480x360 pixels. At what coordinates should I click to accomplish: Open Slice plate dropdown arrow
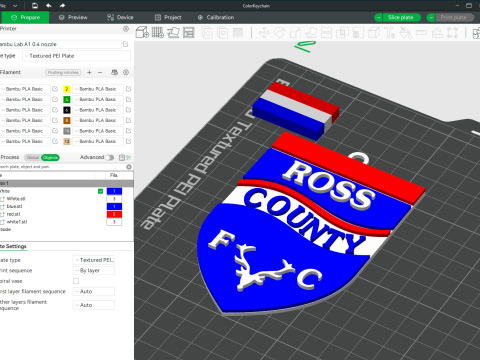[x=378, y=17]
